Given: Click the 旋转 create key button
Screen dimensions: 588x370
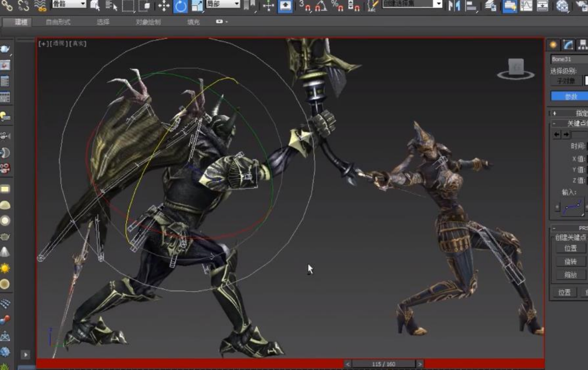Looking at the screenshot, I should click(570, 261).
